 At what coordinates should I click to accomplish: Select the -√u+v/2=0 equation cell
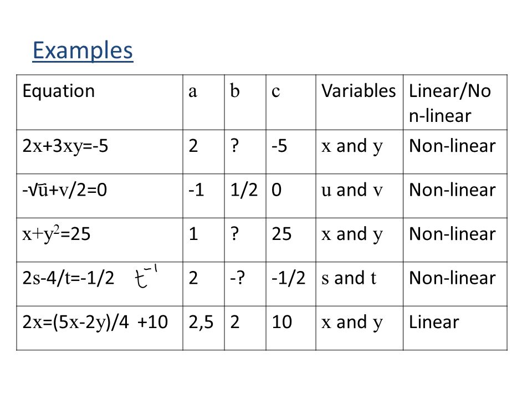point(100,196)
